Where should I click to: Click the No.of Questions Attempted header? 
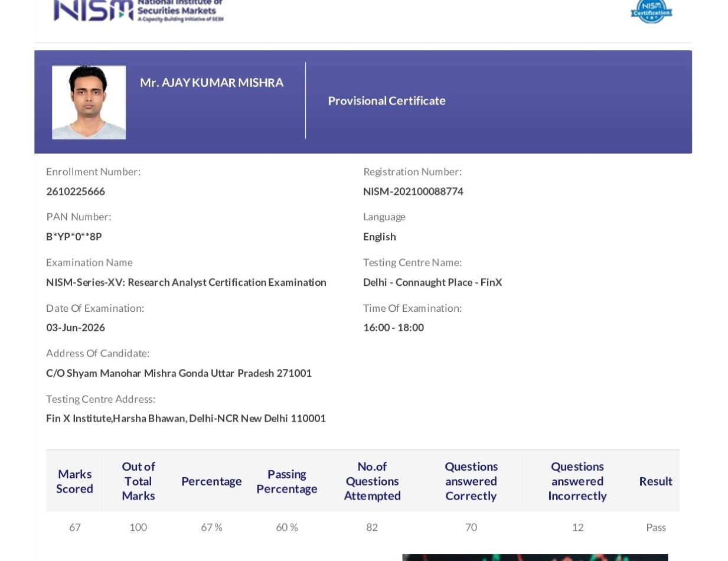coord(372,481)
